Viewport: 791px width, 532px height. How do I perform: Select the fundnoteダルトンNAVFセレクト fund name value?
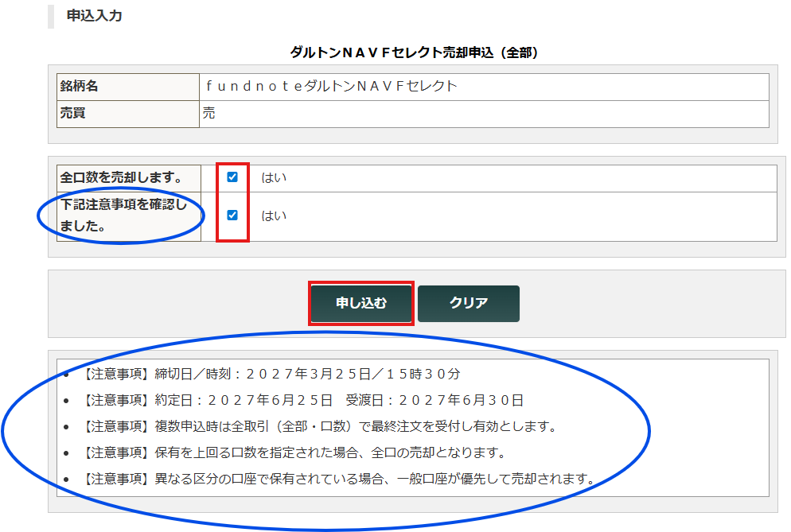coord(331,86)
